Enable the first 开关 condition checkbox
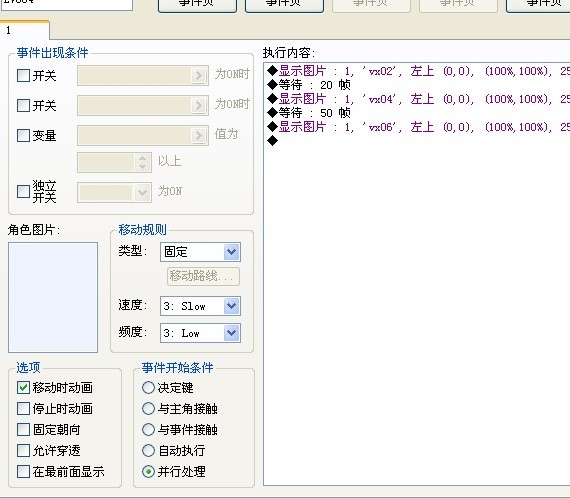Image resolution: width=570 pixels, height=498 pixels. pos(23,76)
